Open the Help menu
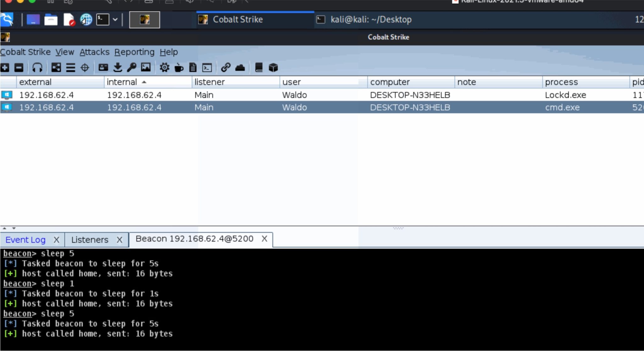644x351 pixels. [x=169, y=52]
